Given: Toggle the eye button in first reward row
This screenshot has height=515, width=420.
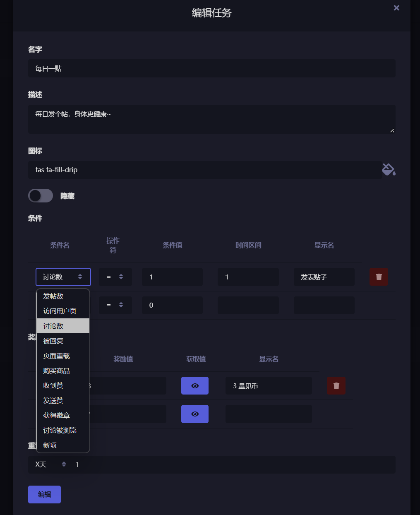Looking at the screenshot, I should [195, 385].
